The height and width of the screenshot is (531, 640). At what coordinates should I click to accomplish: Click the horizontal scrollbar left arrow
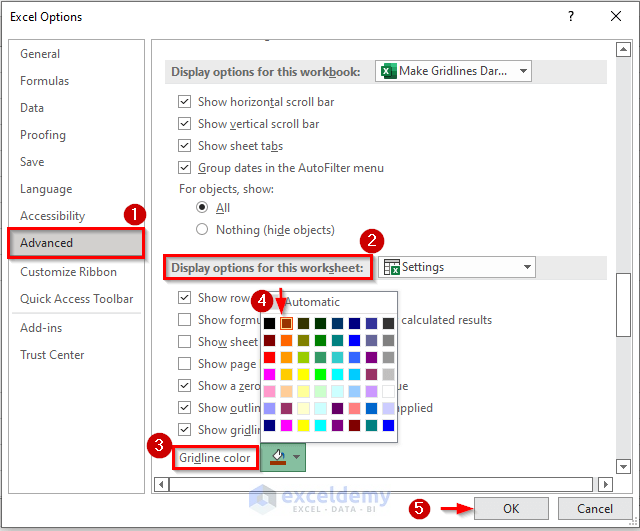pyautogui.click(x=162, y=484)
